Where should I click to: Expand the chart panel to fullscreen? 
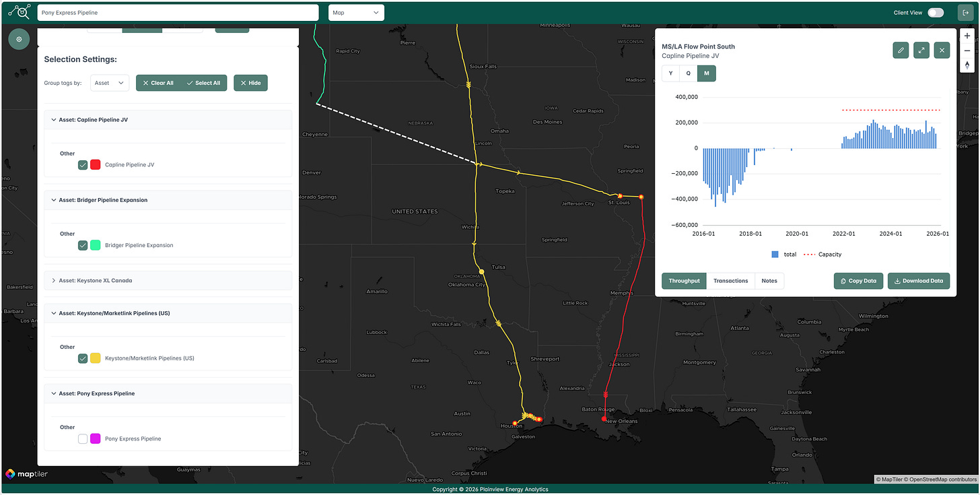coord(921,49)
